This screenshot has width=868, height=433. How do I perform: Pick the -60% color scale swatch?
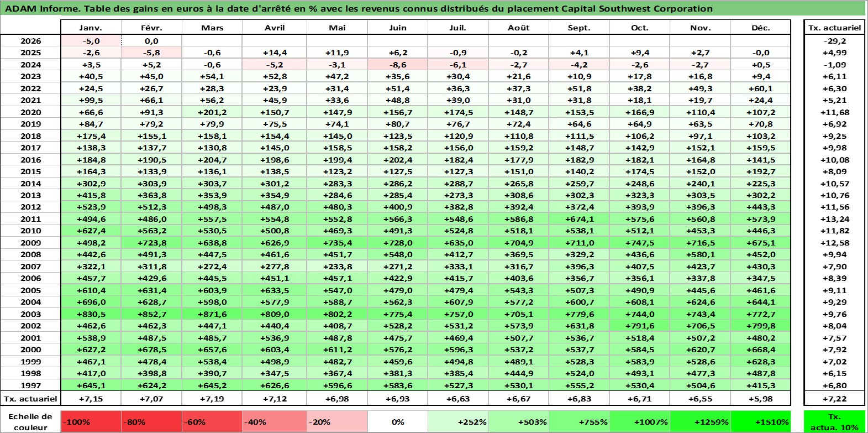tap(212, 421)
